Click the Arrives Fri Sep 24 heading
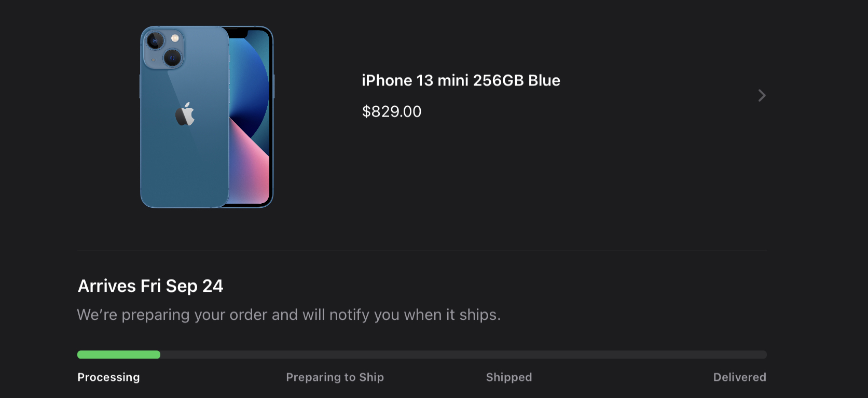Screen dimensions: 868x398 coord(150,286)
